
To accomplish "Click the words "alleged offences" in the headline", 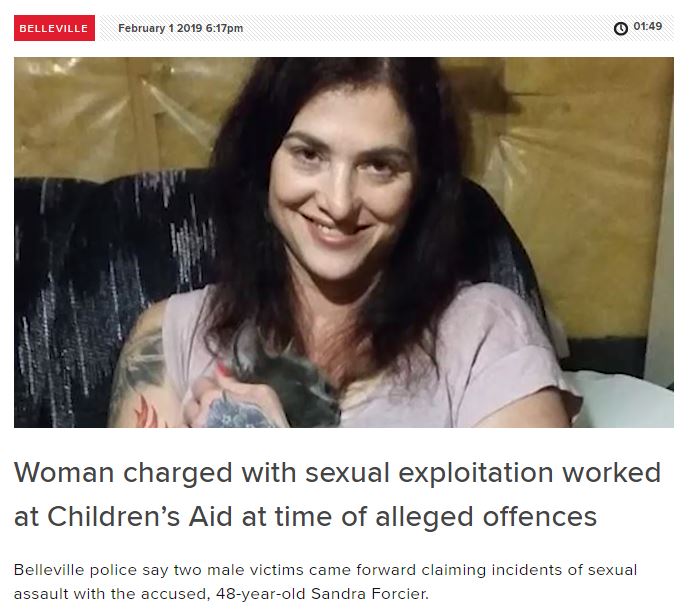I will (x=486, y=517).
